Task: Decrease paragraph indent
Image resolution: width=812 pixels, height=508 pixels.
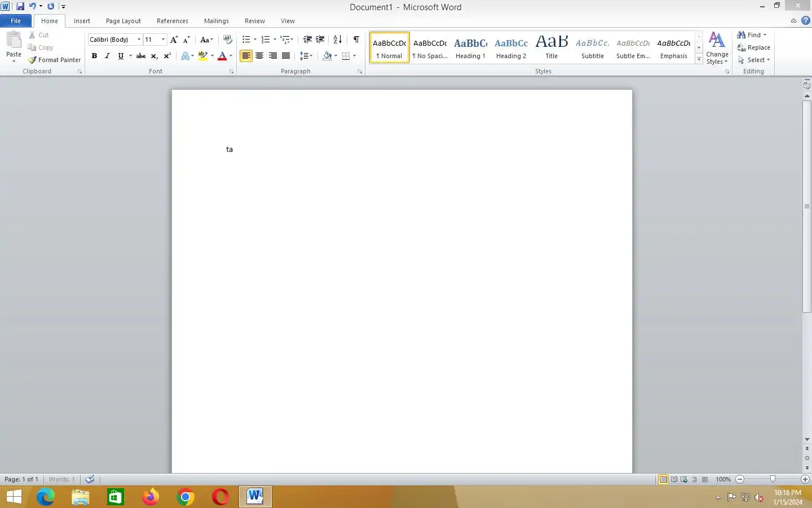Action: click(x=307, y=40)
